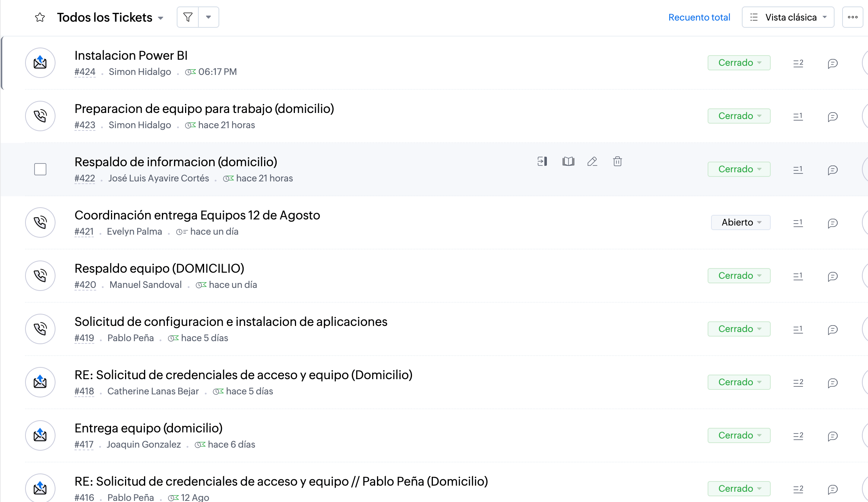The height and width of the screenshot is (502, 868).
Task: Expand the Todos los Tickets view dropdown
Action: pos(161,18)
